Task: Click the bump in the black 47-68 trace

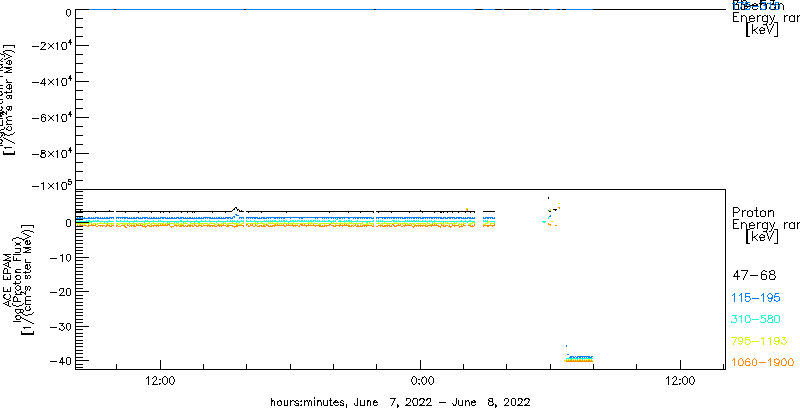Action: click(236, 209)
